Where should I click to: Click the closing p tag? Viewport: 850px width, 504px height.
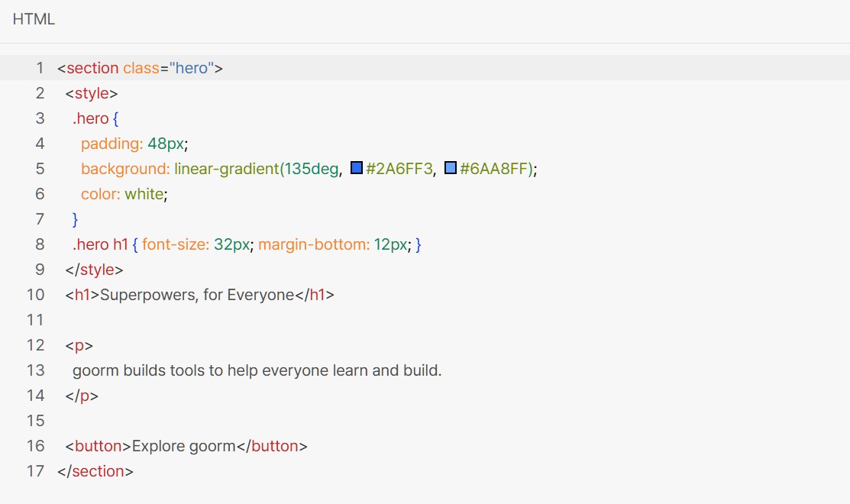[x=82, y=396]
